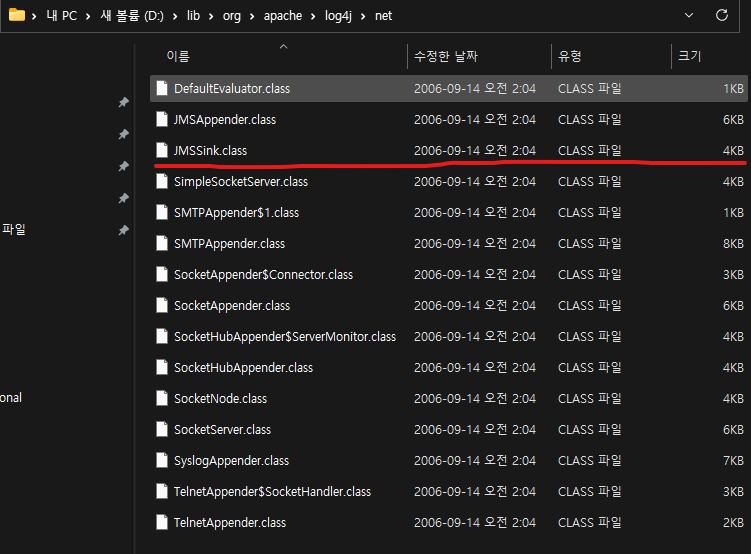Click 8KB size of SMTPAppender.class

[x=733, y=244]
